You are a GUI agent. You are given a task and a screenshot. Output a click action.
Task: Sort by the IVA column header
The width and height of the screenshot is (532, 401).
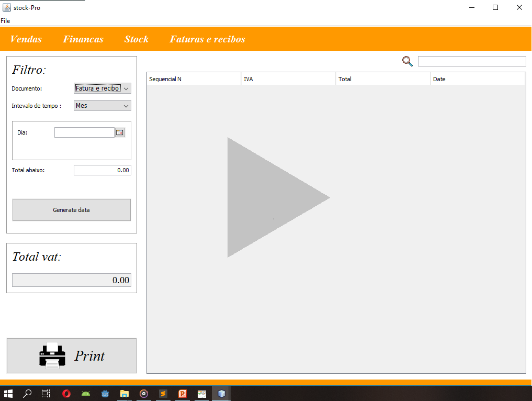(288, 79)
